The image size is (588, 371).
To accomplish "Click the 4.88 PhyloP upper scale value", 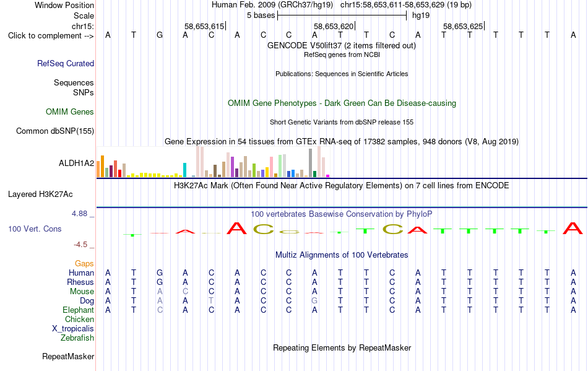I will pos(79,214).
